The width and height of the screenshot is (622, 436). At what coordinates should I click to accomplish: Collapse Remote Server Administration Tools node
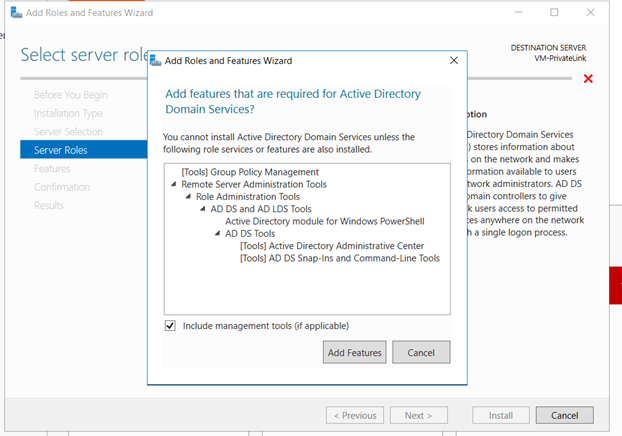tap(173, 184)
